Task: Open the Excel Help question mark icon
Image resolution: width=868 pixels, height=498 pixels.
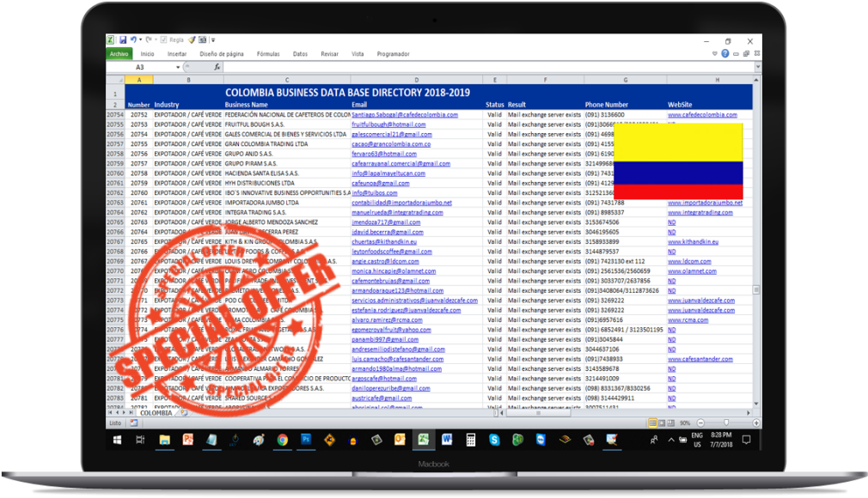Action: point(725,54)
